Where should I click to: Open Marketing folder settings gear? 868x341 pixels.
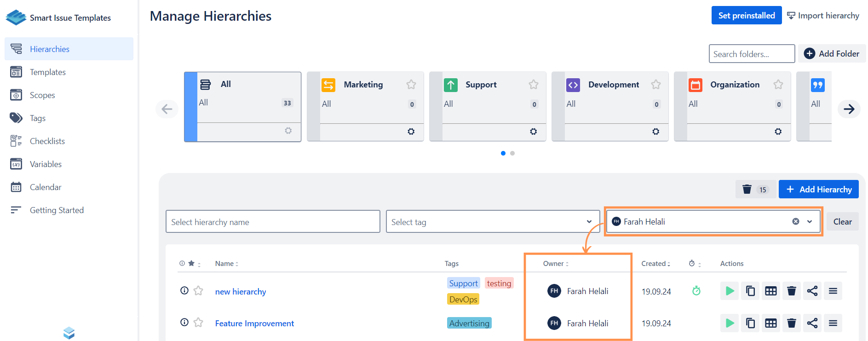click(411, 132)
